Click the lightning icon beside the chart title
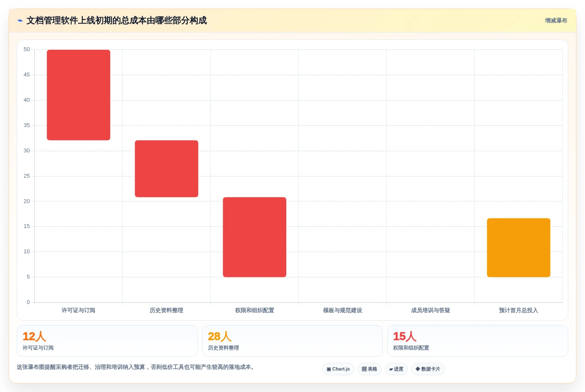Image resolution: width=585 pixels, height=392 pixels. pos(20,21)
